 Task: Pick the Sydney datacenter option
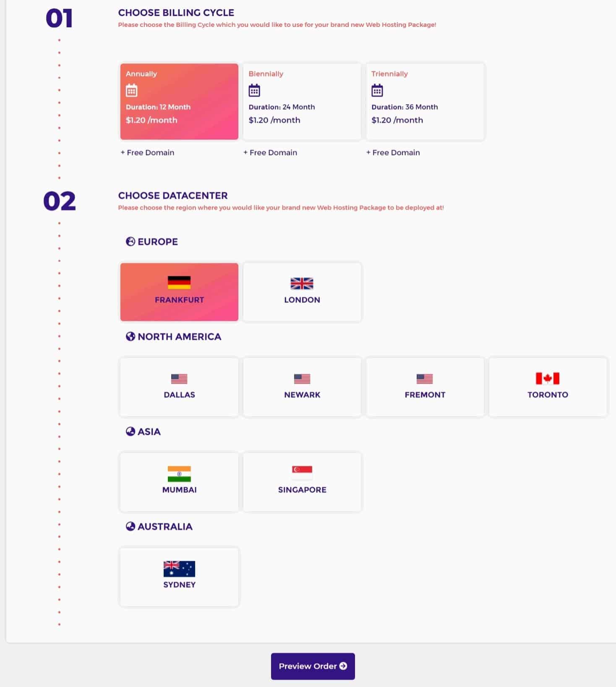coord(179,577)
